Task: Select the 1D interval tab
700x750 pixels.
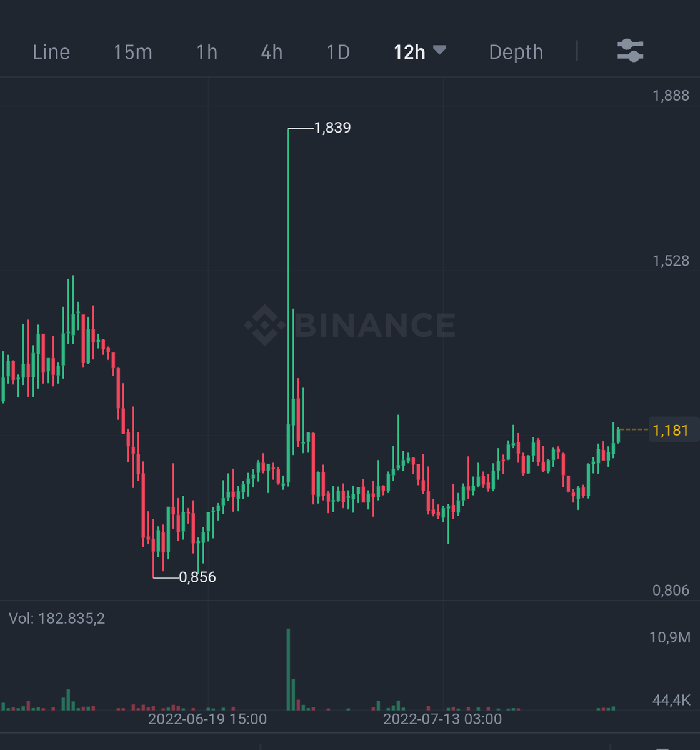Action: (338, 52)
